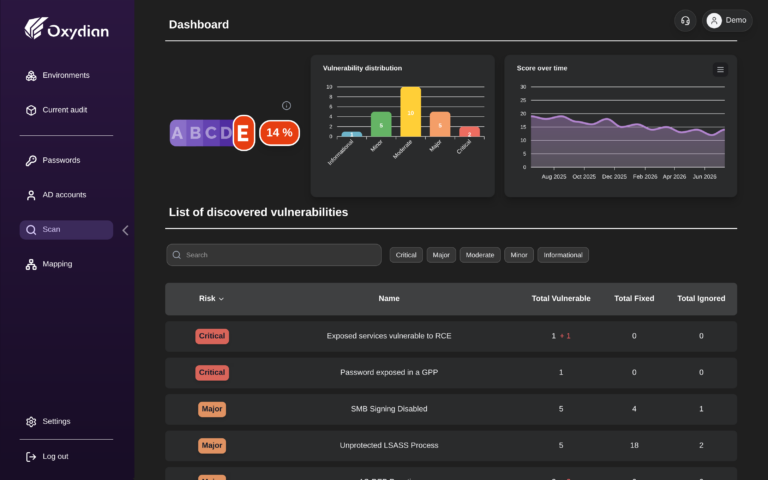Click the score info icon
This screenshot has height=480, width=768.
tap(287, 105)
